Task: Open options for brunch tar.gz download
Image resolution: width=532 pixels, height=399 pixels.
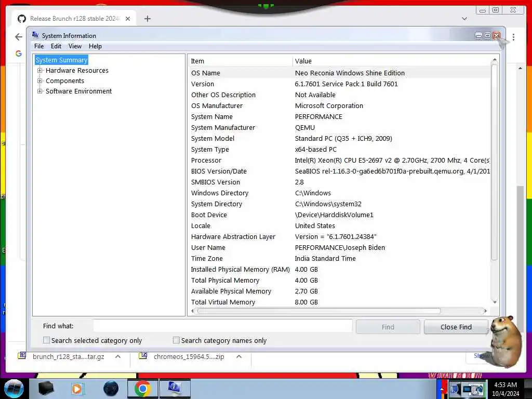Action: [x=118, y=356]
